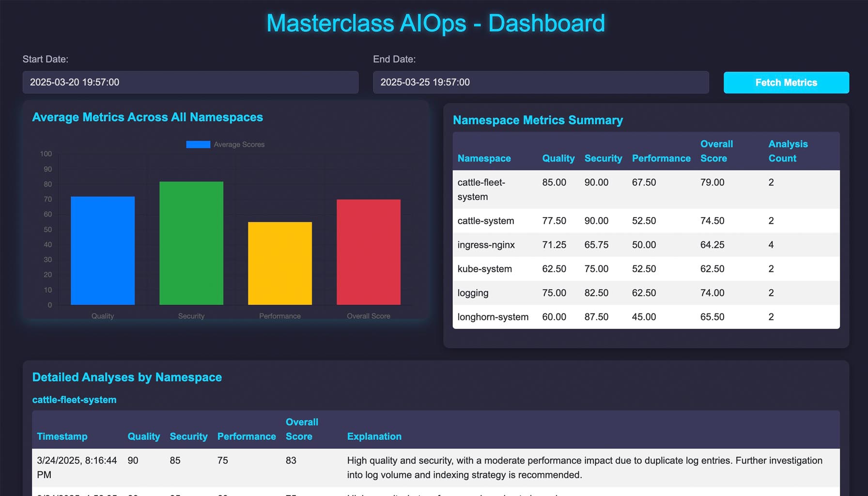
Task: Select the kube-system namespace cell
Action: coord(484,269)
